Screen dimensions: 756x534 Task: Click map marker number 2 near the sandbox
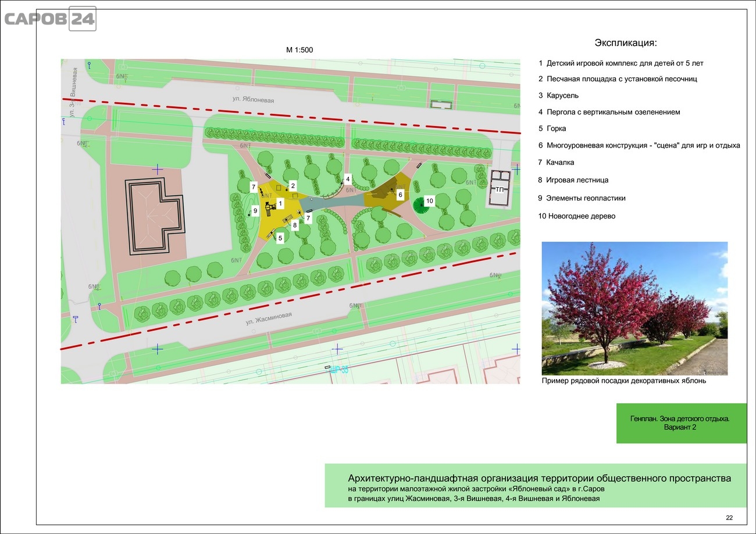293,186
